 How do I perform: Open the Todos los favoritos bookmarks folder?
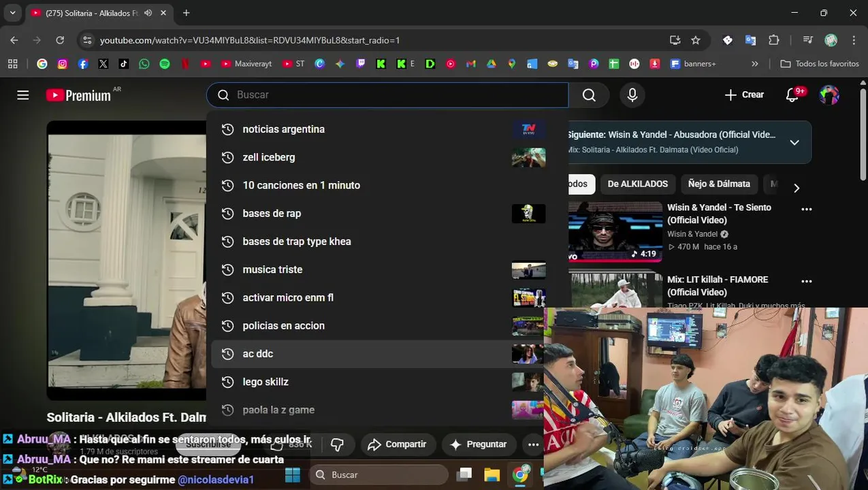[819, 64]
